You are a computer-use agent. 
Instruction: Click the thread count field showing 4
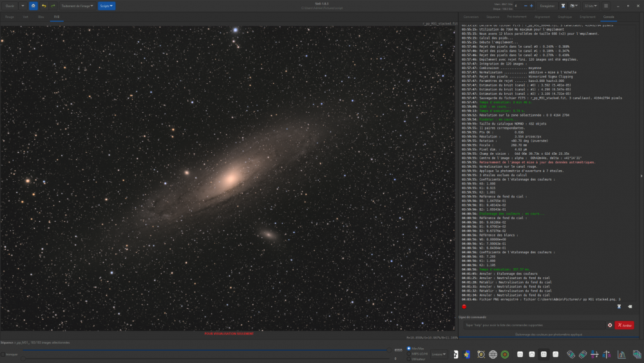click(518, 6)
